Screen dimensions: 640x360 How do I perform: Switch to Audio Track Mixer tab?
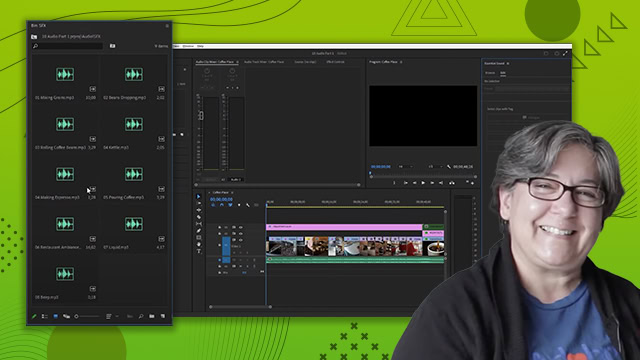click(264, 62)
